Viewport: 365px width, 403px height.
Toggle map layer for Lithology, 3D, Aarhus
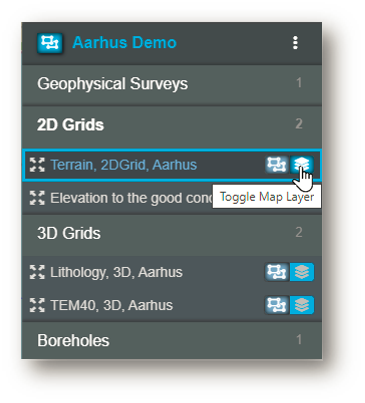302,272
